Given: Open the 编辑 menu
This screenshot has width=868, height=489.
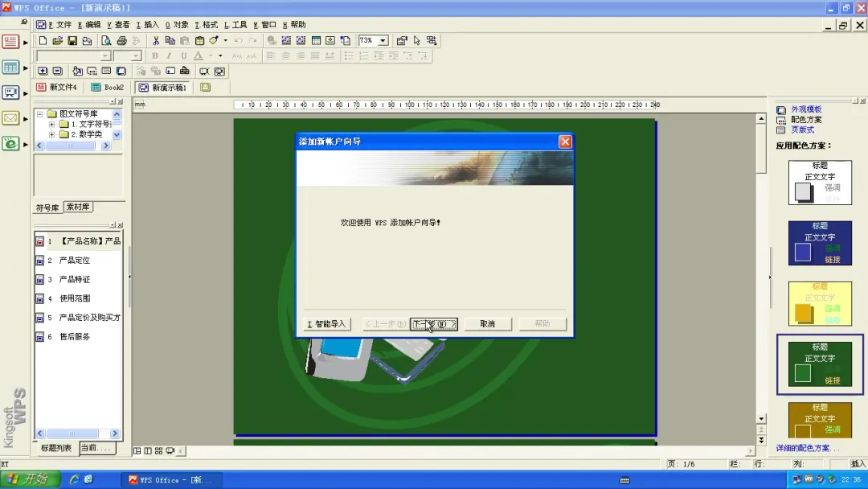Looking at the screenshot, I should click(x=89, y=24).
